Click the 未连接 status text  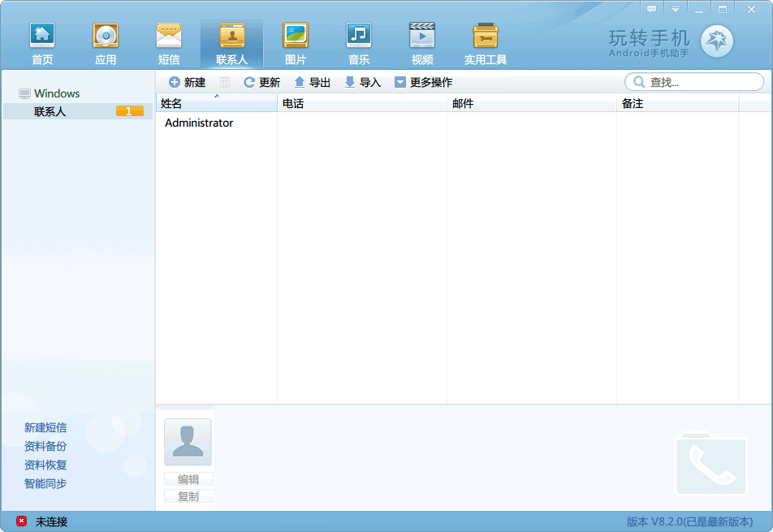tap(51, 521)
